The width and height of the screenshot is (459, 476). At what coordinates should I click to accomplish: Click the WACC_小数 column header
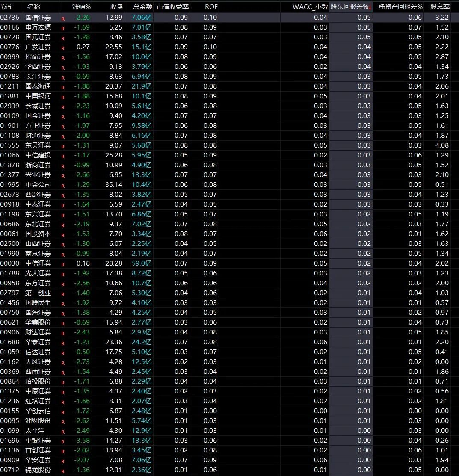[310, 7]
